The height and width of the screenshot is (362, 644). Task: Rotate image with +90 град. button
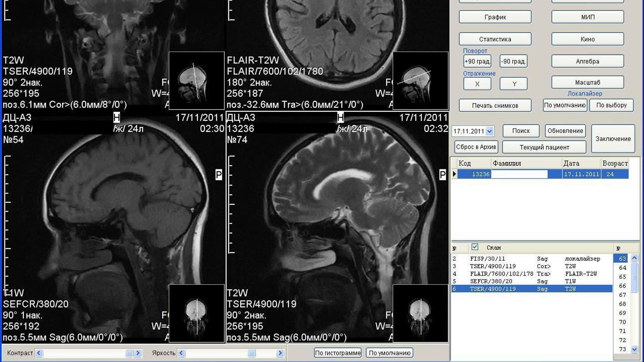pyautogui.click(x=477, y=62)
